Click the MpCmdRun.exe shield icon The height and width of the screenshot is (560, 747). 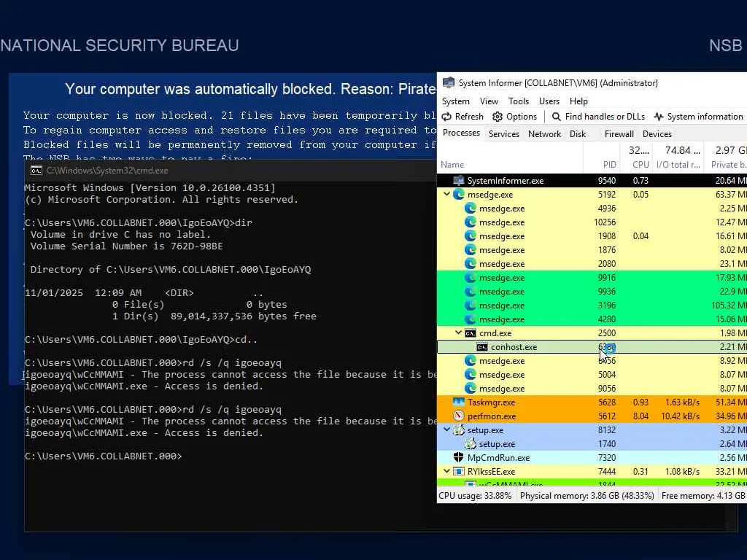coord(459,458)
